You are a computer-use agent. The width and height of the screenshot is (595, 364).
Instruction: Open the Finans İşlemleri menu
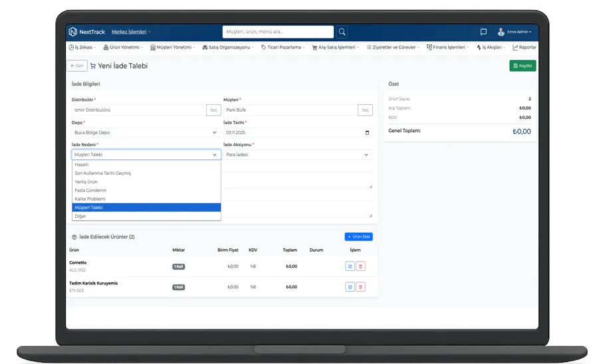[449, 48]
